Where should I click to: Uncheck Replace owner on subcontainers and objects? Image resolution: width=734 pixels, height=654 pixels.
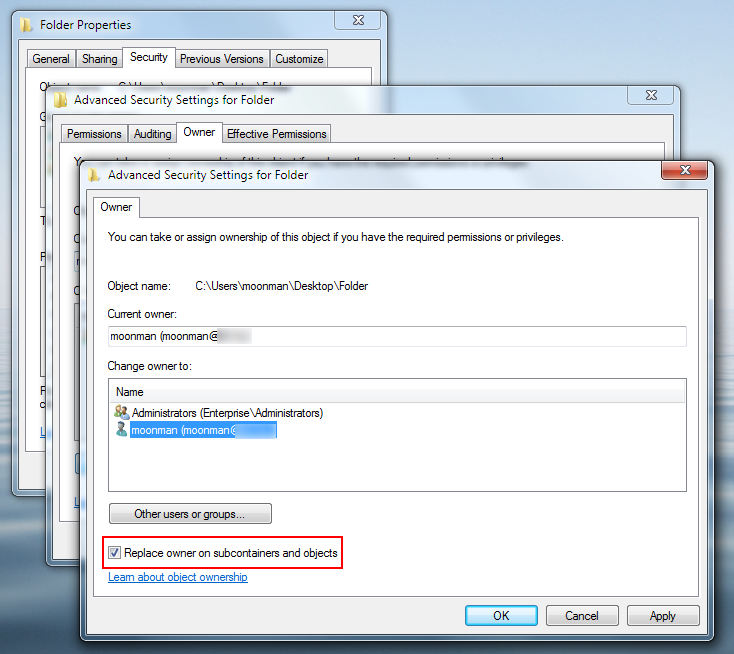point(116,553)
